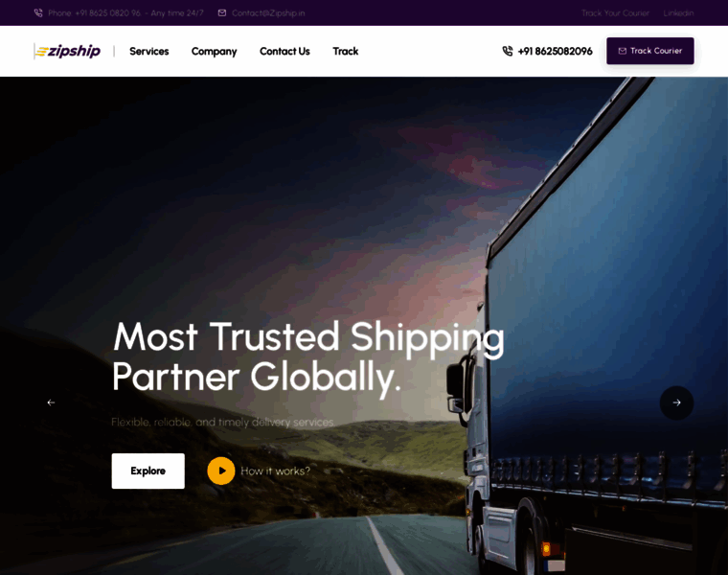Click the Track Courier button
Viewport: 728px width, 575px height.
click(x=650, y=51)
